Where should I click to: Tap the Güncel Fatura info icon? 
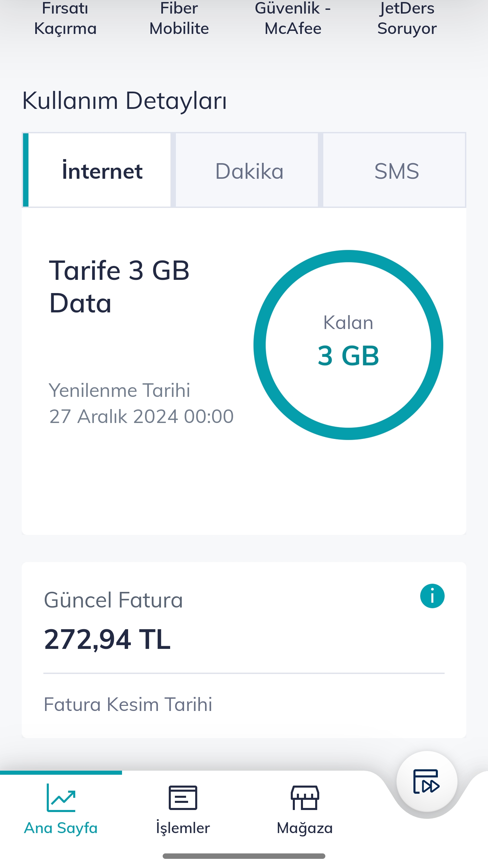coord(432,596)
